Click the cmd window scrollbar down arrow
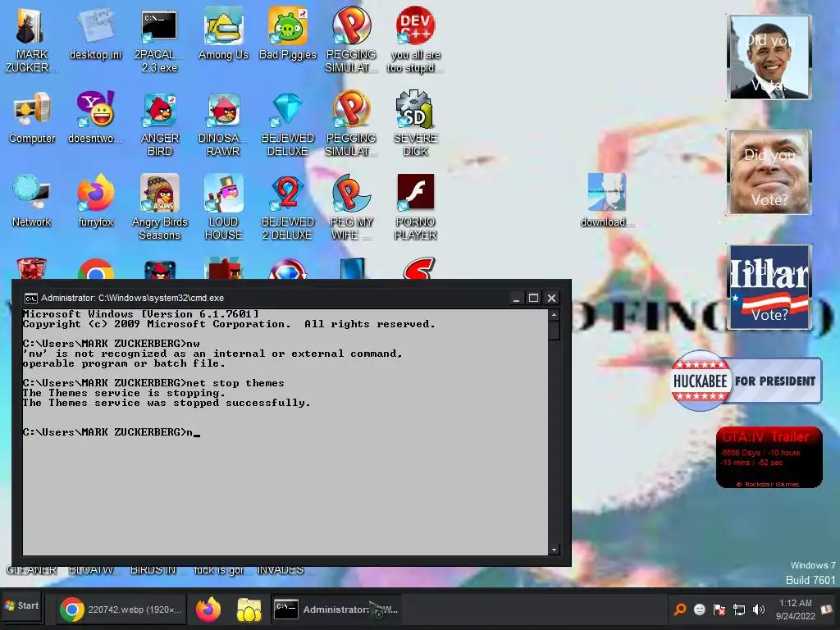This screenshot has width=840, height=630. 554,550
